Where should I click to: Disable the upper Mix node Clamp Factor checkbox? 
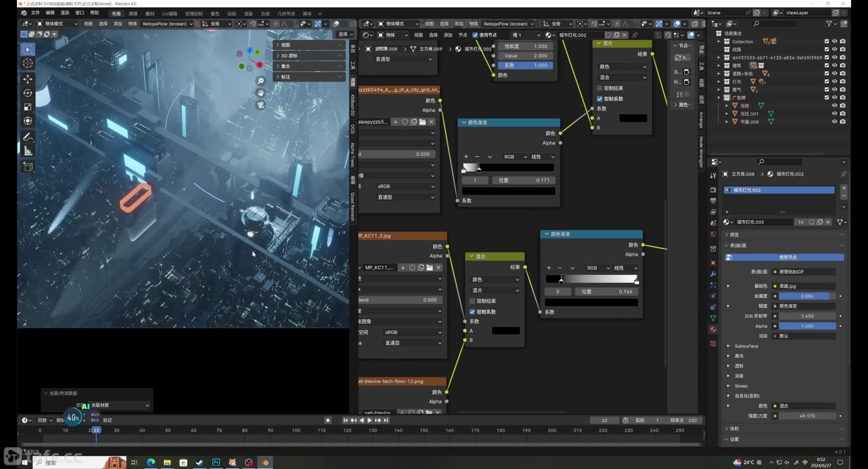click(599, 99)
